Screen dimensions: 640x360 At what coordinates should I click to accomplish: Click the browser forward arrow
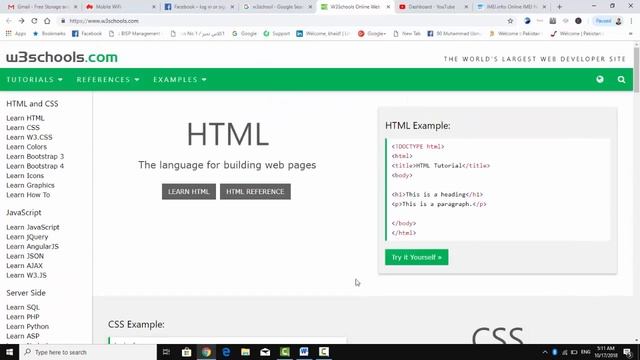coord(21,21)
